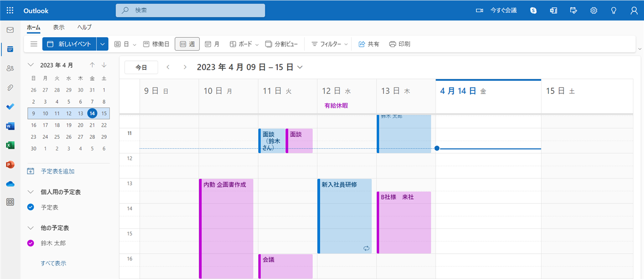Open the To Do checkmark app
This screenshot has width=644, height=279.
point(10,107)
